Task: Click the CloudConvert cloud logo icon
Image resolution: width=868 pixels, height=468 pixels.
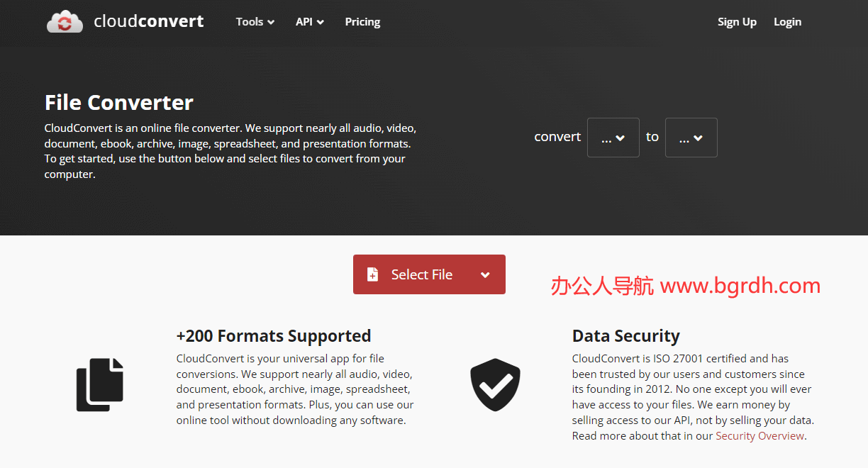Action: pyautogui.click(x=65, y=21)
